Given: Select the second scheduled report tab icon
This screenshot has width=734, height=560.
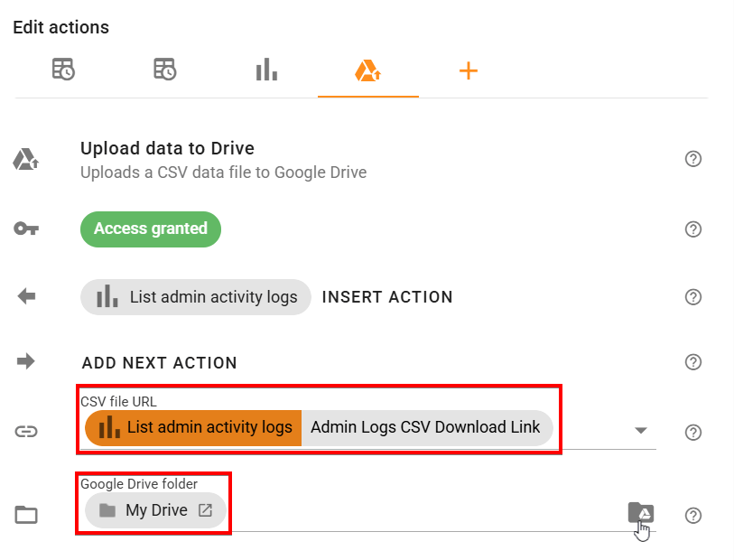Looking at the screenshot, I should [x=165, y=69].
